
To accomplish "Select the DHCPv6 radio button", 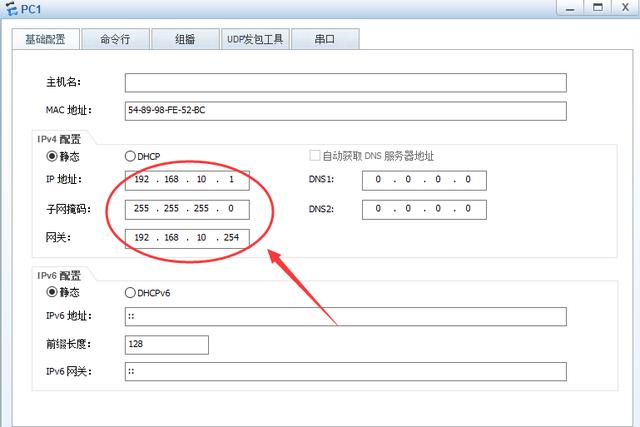I will [130, 293].
